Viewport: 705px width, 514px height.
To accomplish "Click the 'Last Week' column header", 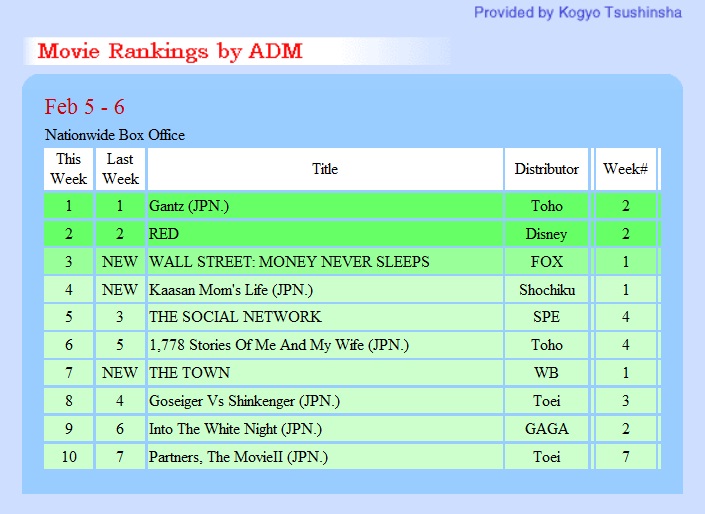I will [120, 169].
